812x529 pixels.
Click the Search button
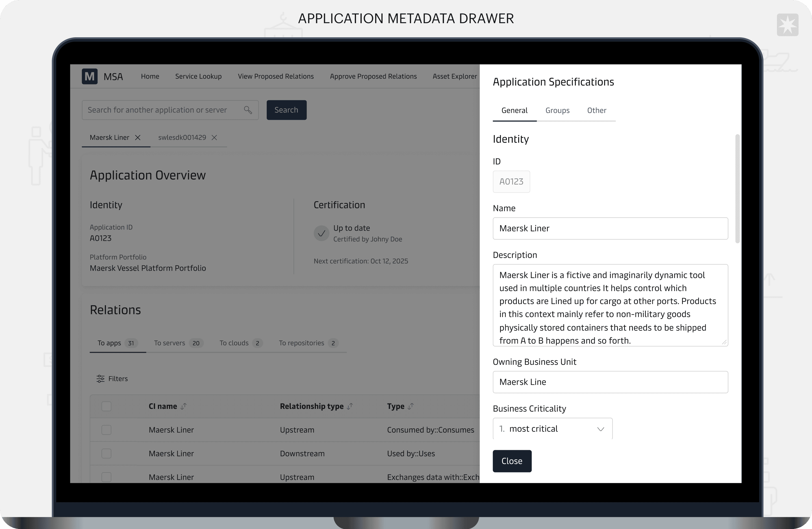tap(286, 110)
